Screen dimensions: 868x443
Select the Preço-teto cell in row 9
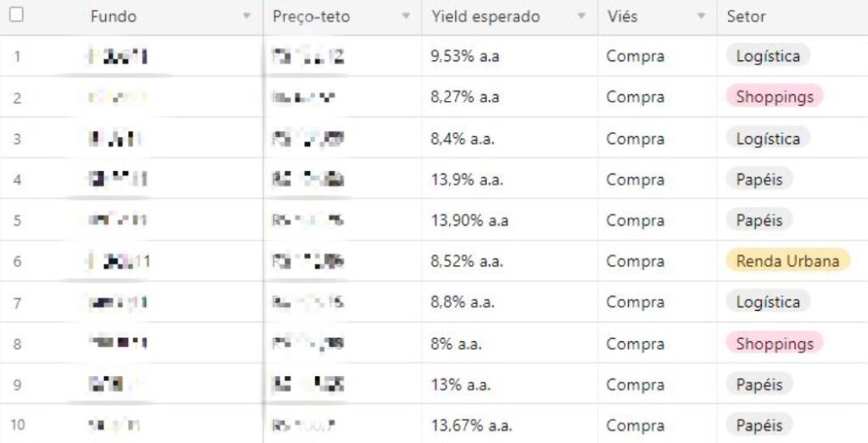(x=309, y=384)
